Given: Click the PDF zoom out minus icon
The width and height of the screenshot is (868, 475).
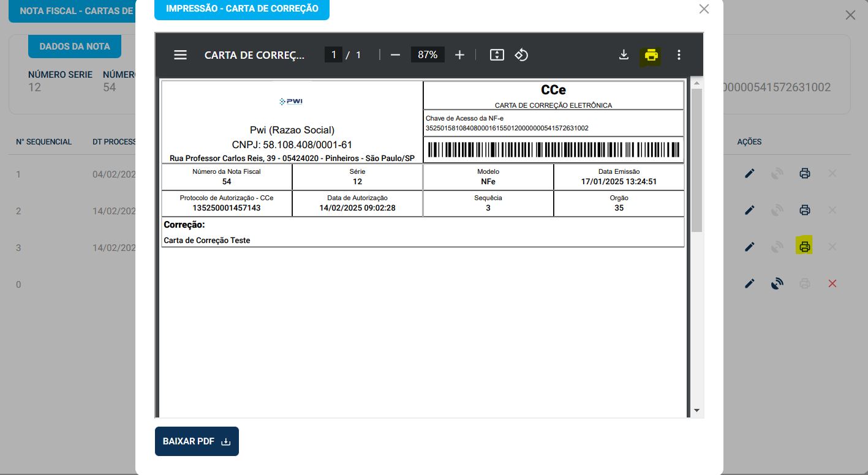Looking at the screenshot, I should [395, 55].
